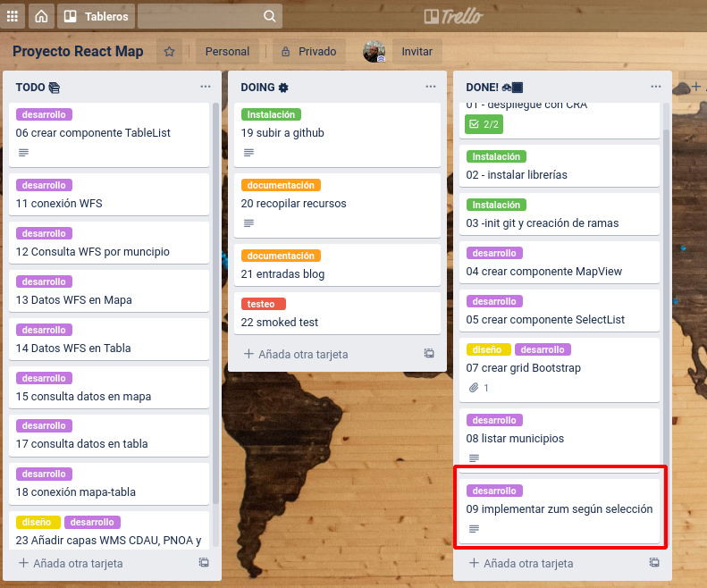This screenshot has width=707, height=588.
Task: Open the member avatar profile
Action: (x=375, y=52)
